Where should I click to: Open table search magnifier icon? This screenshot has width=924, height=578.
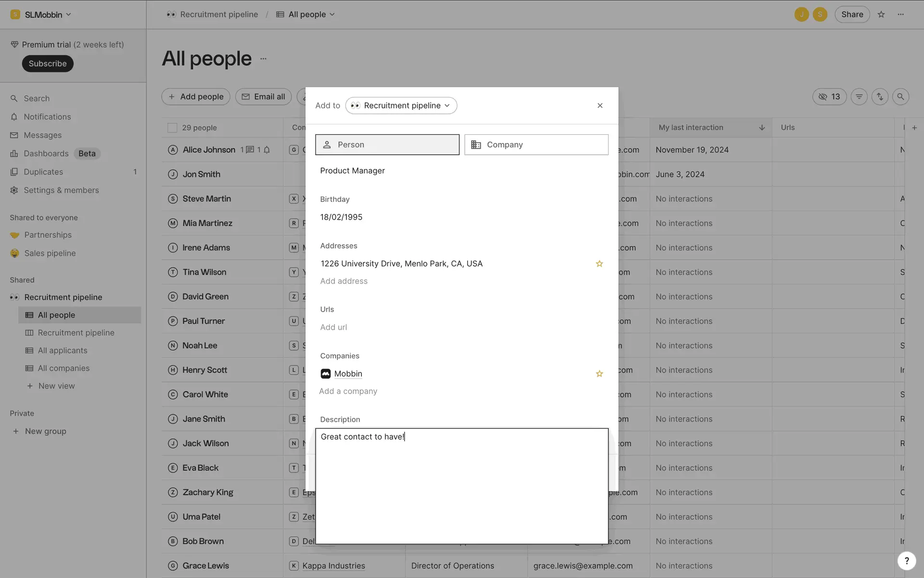click(x=900, y=97)
